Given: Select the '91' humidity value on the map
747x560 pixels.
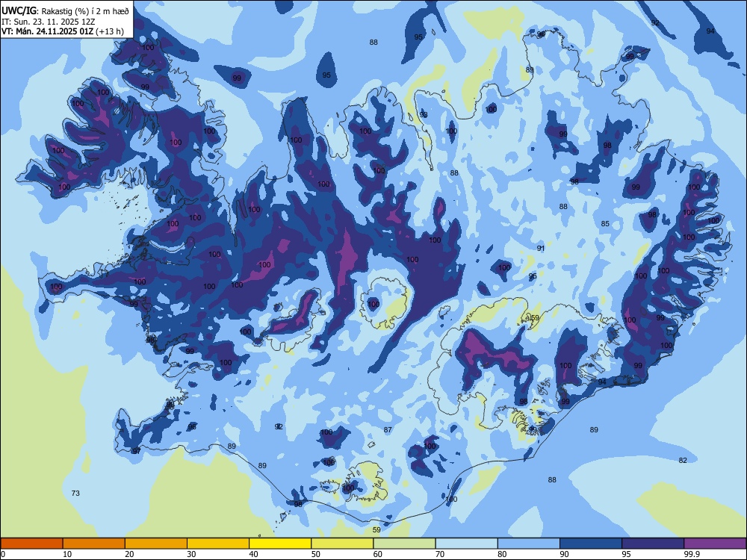Looking at the screenshot, I should click(x=540, y=248).
